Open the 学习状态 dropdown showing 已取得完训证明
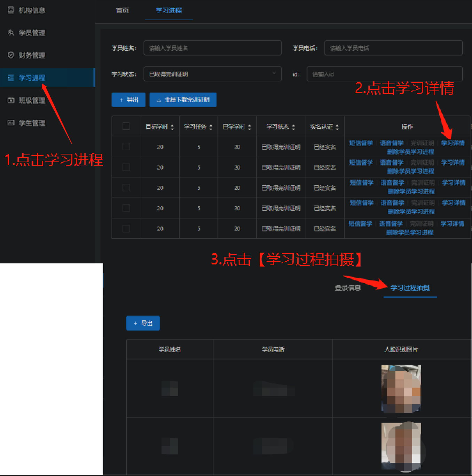Viewport: 472px width, 476px height. coord(212,74)
